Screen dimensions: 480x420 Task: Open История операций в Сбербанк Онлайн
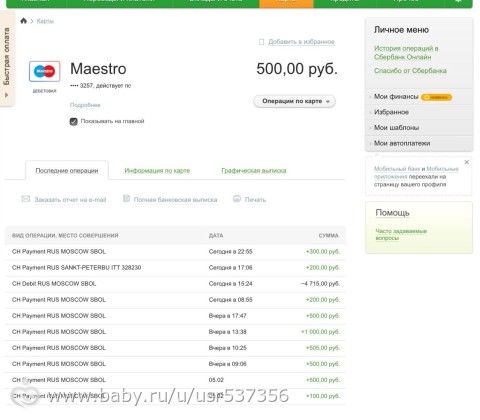406,53
